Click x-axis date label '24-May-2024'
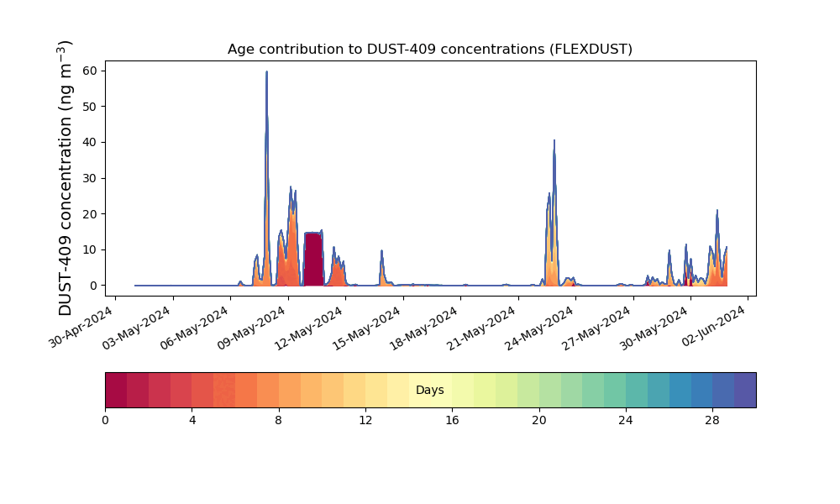The width and height of the screenshot is (840, 504). click(x=542, y=327)
